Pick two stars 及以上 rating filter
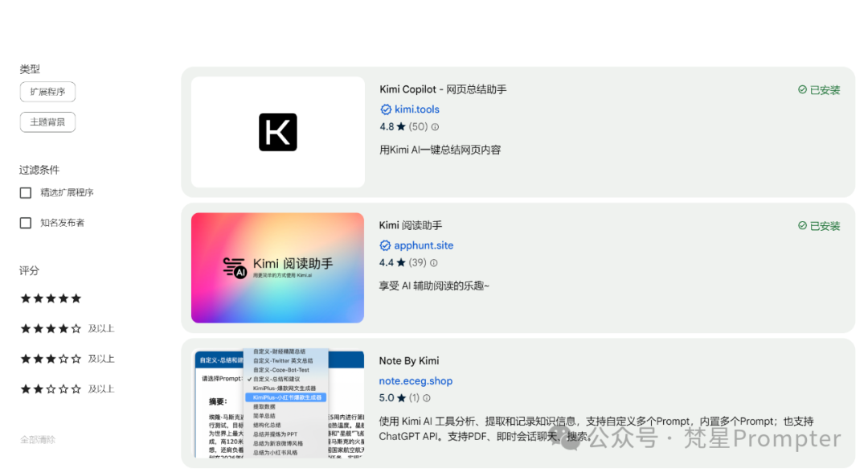The width and height of the screenshot is (868, 473). (51, 389)
